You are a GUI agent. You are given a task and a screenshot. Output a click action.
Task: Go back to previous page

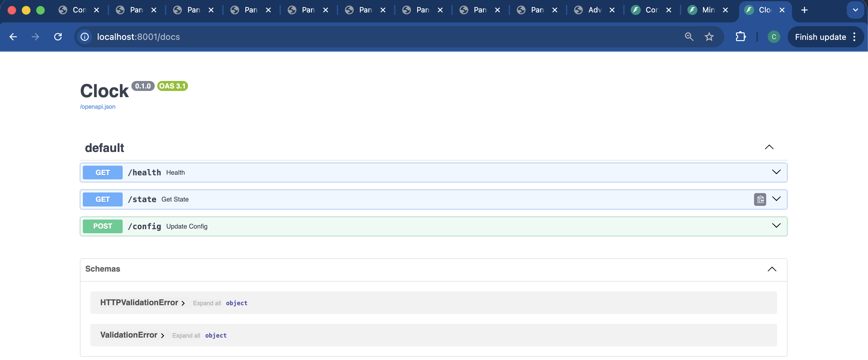[x=13, y=37]
